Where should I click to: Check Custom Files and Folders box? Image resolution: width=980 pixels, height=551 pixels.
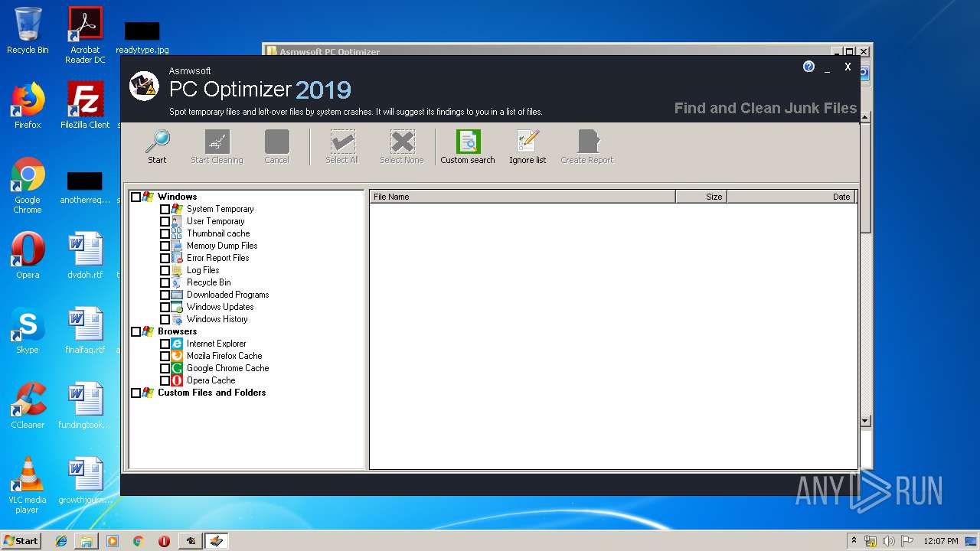(x=136, y=393)
